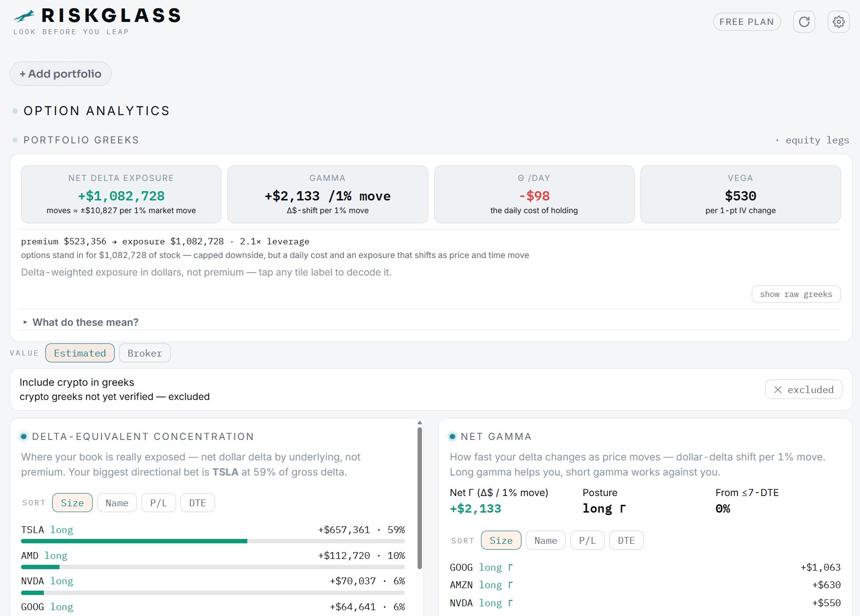Click the X icon on the excluded toggle
Screen dimensions: 860x616
coord(778,390)
